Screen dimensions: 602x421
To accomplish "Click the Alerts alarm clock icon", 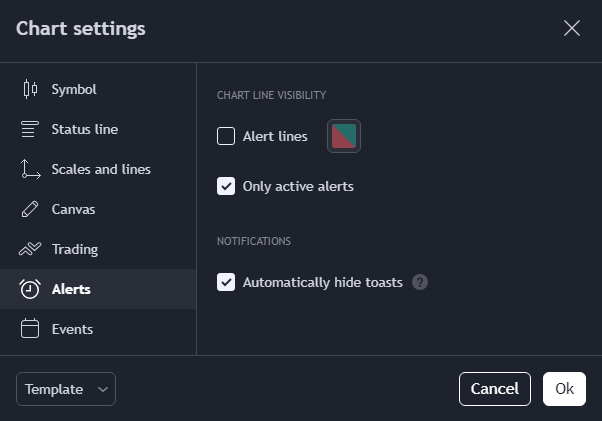I will click(30, 289).
